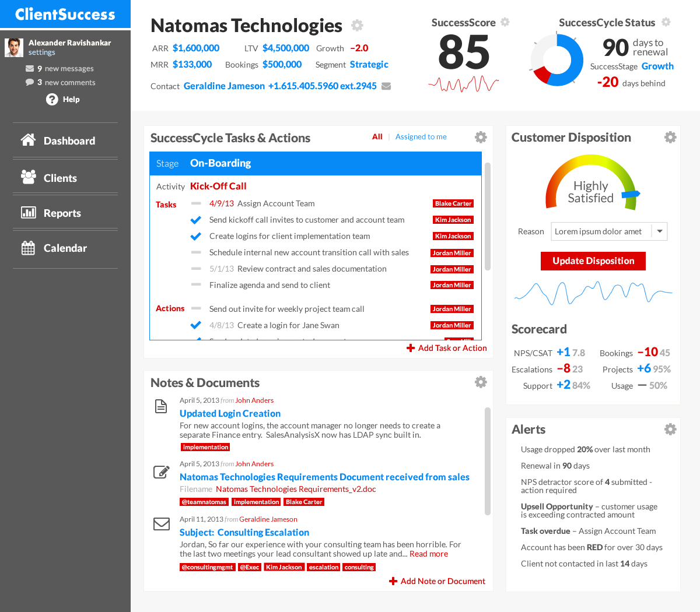Open the Calendar icon in sidebar

click(28, 248)
